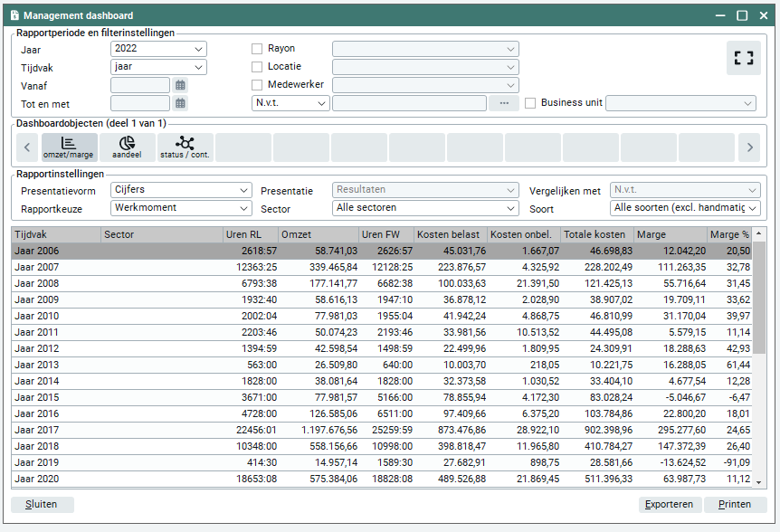Viewport: 780px width, 532px height.
Task: Enable the Rayon filter checkbox
Action: [x=257, y=49]
